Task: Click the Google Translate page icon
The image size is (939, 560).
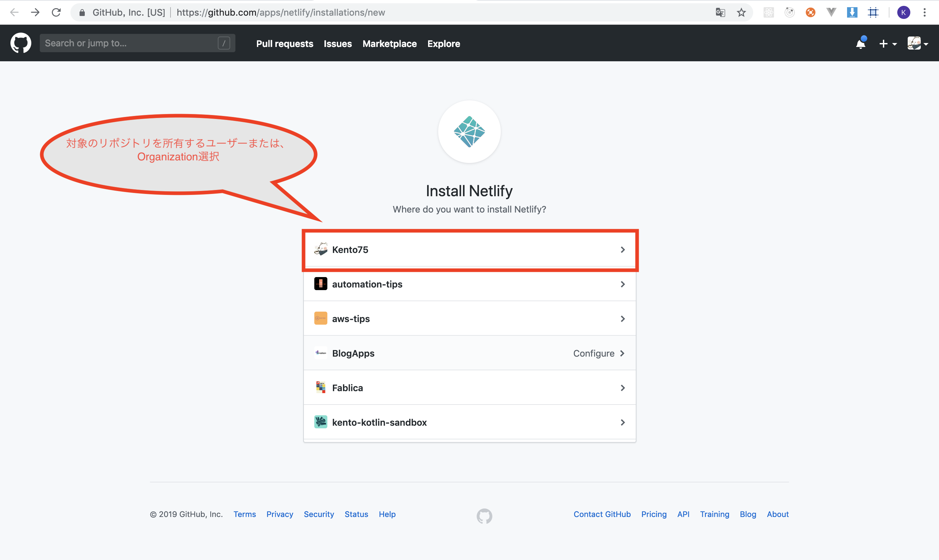Action: (720, 12)
